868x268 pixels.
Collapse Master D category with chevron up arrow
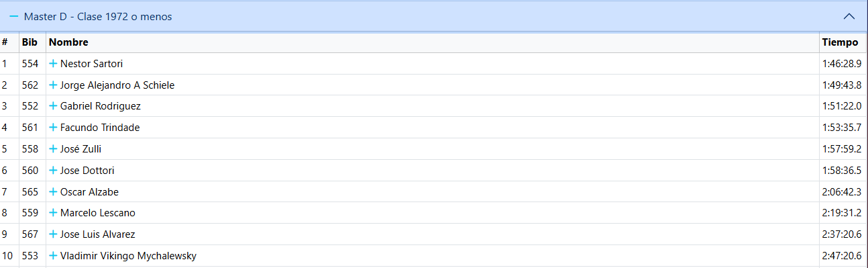coord(849,16)
